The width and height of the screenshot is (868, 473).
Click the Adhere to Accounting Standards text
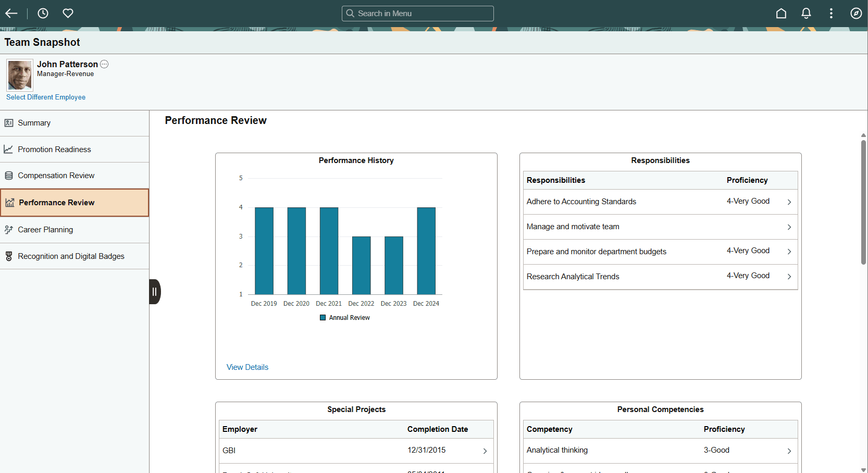(581, 202)
